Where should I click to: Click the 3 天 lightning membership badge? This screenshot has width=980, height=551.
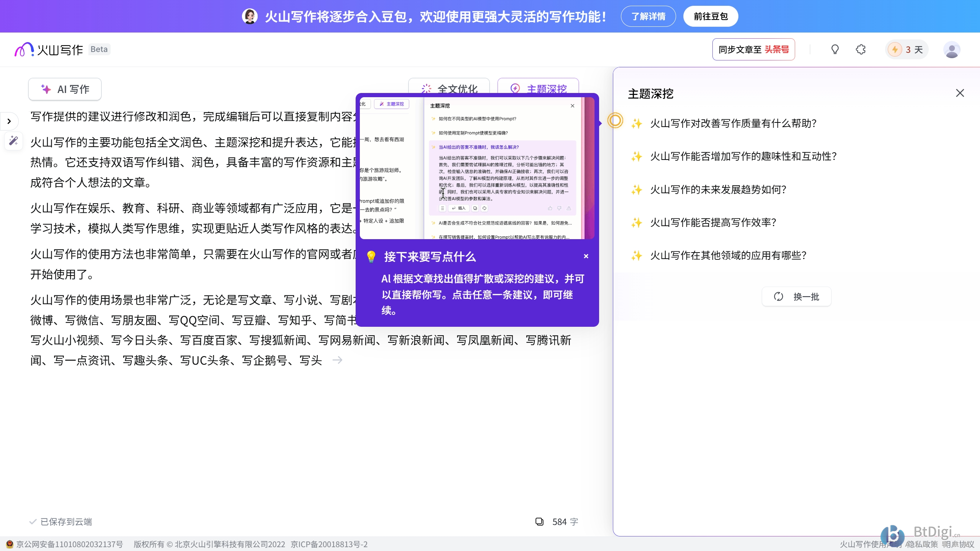click(x=906, y=49)
